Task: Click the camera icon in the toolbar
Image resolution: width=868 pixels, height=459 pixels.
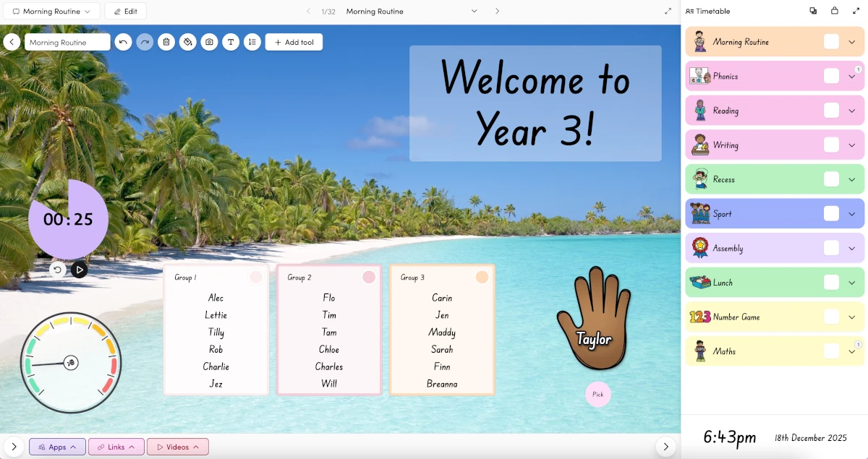Action: point(209,42)
